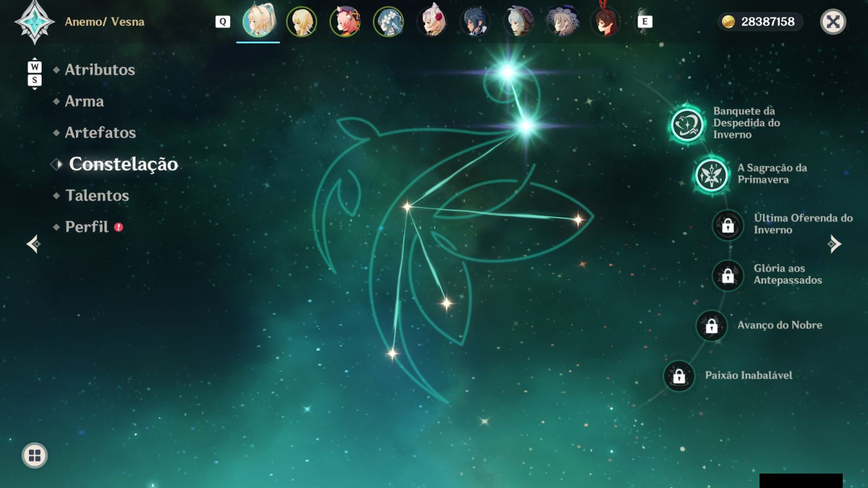Choose the white-haired character with red rose
The height and width of the screenshot is (488, 868).
click(432, 22)
